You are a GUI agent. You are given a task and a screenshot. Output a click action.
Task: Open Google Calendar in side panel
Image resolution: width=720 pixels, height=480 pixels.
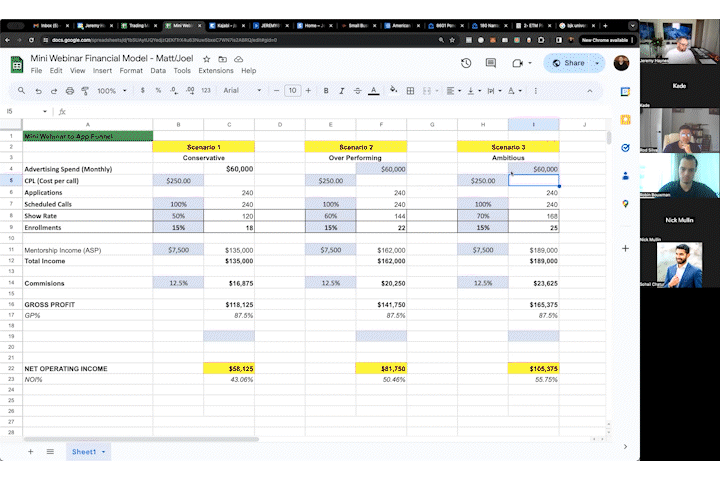[625, 92]
